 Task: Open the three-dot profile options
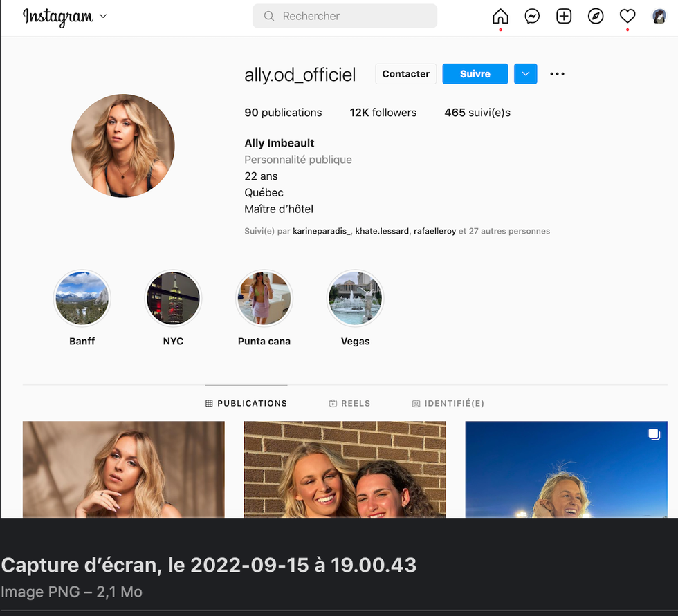(x=557, y=74)
